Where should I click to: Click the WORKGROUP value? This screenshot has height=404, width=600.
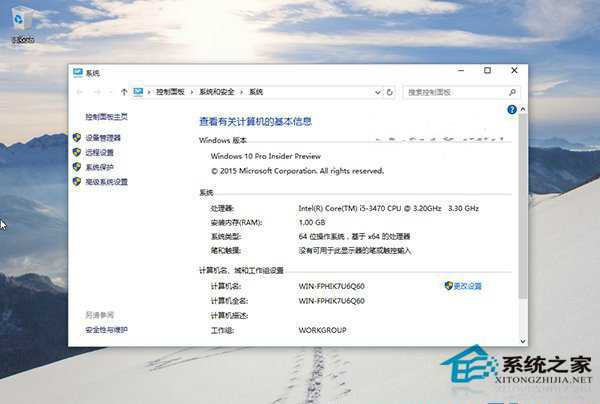[322, 330]
